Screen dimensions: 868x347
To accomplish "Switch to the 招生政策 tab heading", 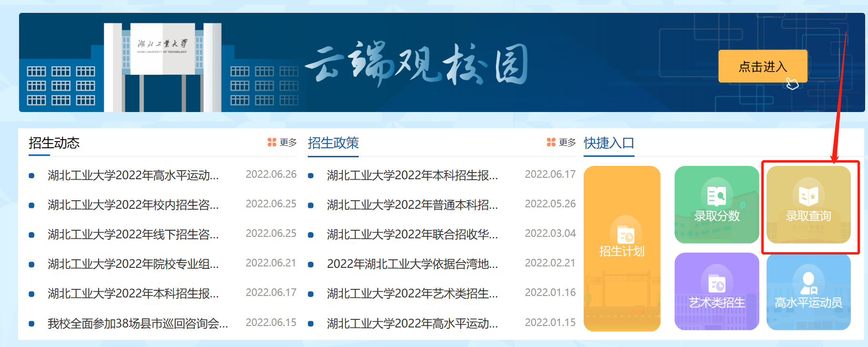I will click(x=333, y=143).
